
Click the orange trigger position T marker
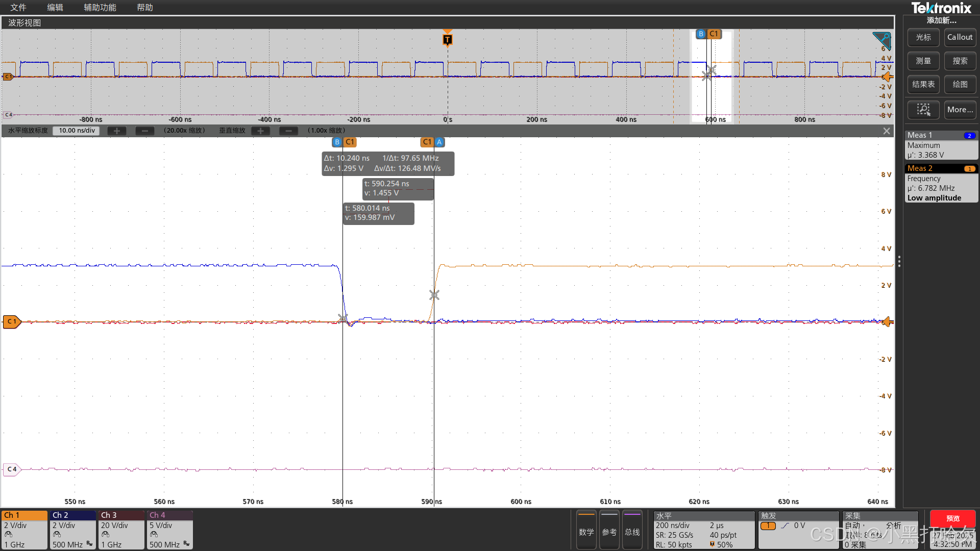(x=448, y=39)
